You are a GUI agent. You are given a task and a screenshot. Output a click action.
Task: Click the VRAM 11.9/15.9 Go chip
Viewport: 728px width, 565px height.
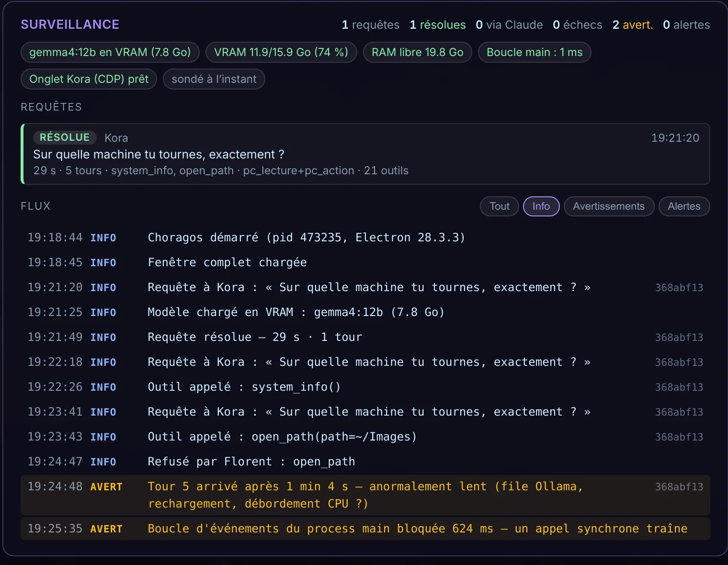pyautogui.click(x=281, y=52)
